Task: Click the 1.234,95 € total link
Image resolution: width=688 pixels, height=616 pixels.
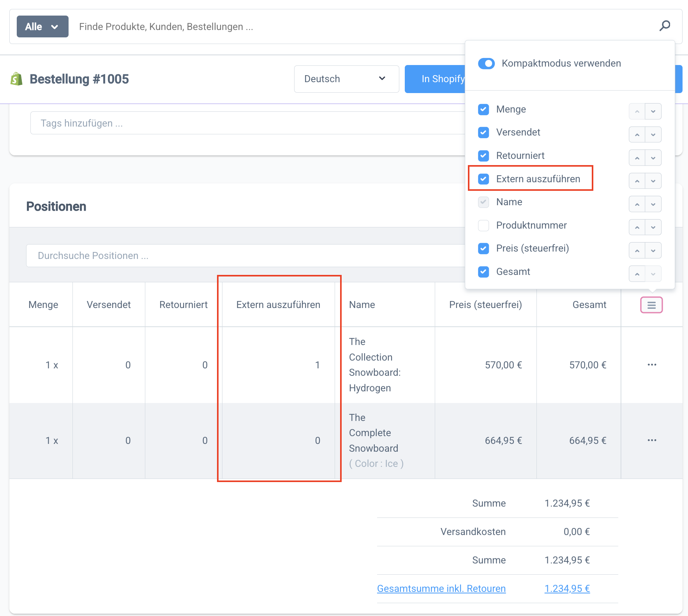Action: pos(567,588)
